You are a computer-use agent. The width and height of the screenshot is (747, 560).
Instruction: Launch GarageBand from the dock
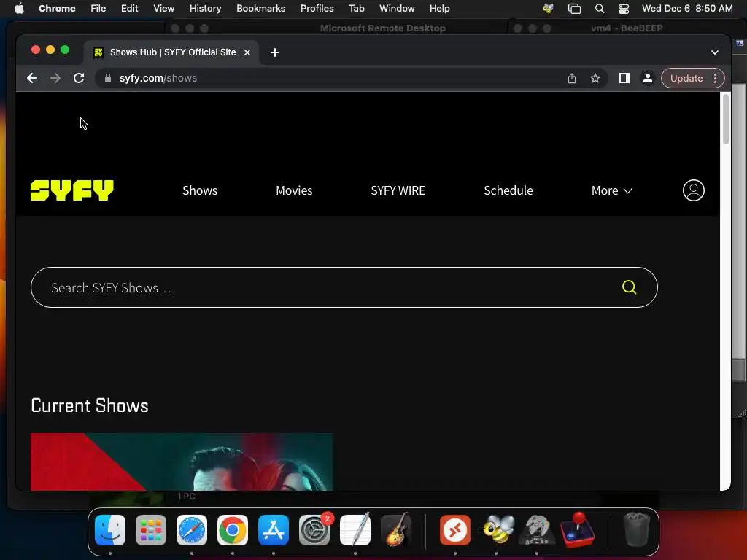[396, 530]
